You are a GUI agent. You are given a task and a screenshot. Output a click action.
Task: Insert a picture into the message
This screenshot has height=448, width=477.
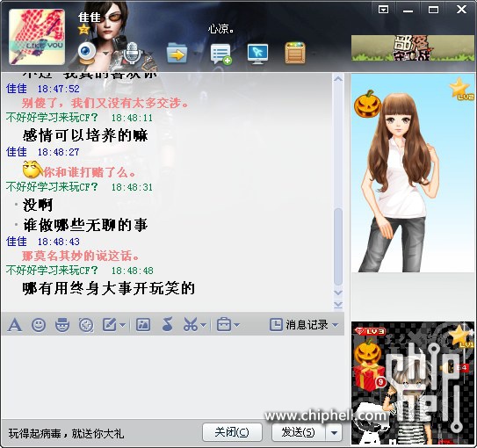[143, 325]
